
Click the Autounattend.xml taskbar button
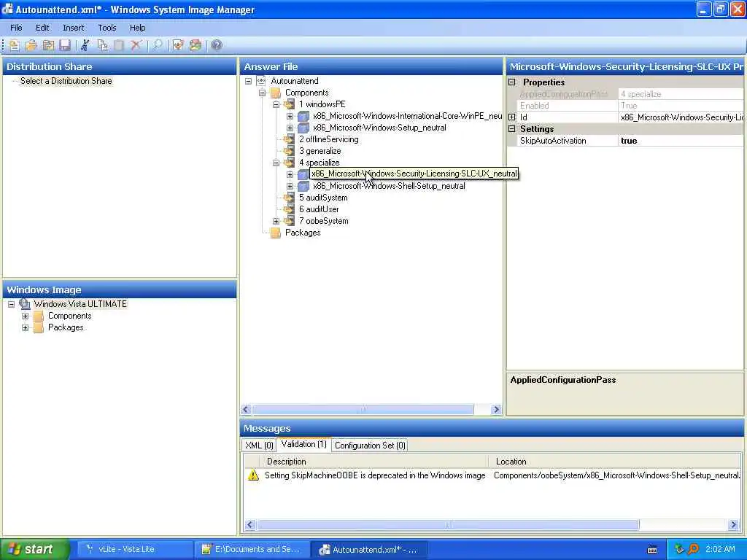(368, 550)
